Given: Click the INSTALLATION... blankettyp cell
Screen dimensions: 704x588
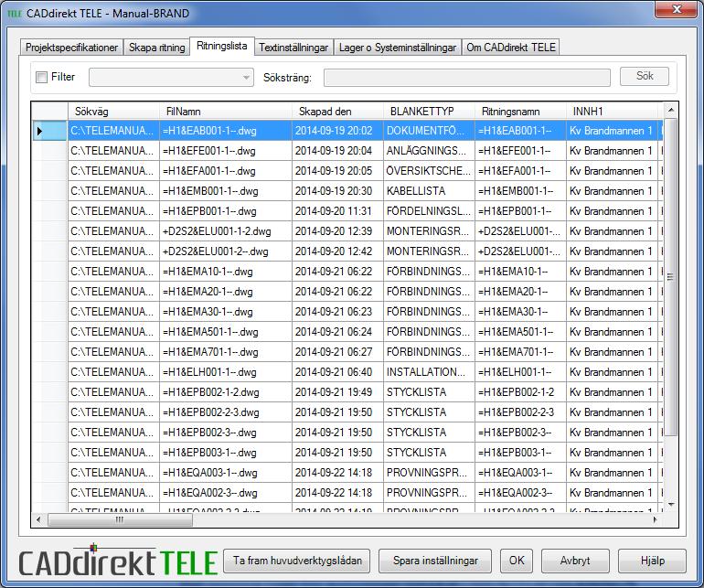Looking at the screenshot, I should click(429, 372).
